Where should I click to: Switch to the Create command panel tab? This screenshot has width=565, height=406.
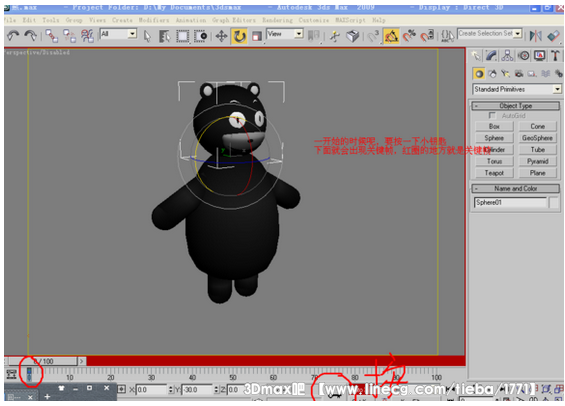476,55
